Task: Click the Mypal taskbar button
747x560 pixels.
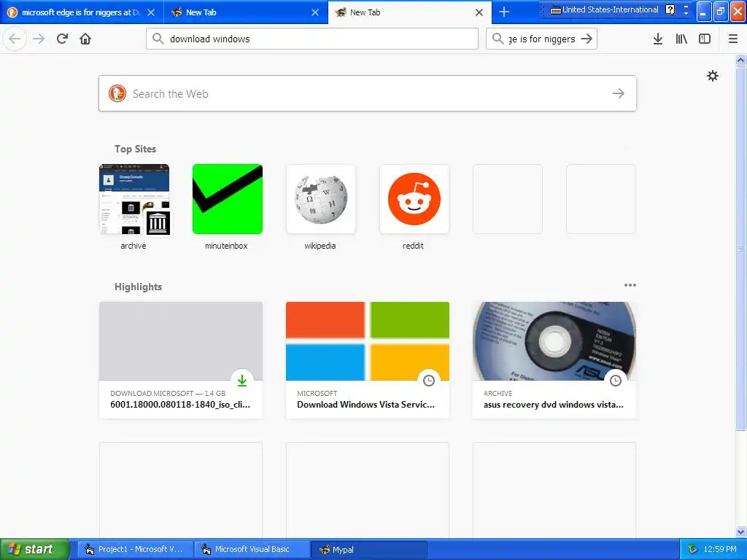Action: [x=369, y=550]
